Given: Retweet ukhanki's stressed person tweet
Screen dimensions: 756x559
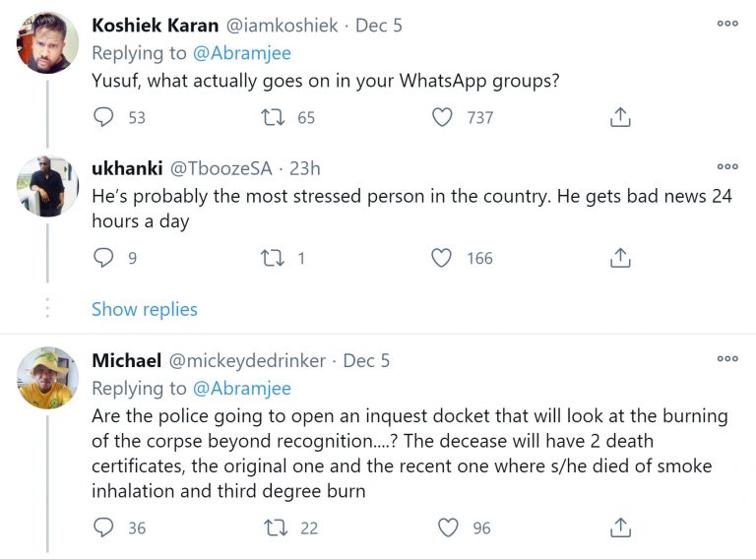Looking at the screenshot, I should click(273, 258).
